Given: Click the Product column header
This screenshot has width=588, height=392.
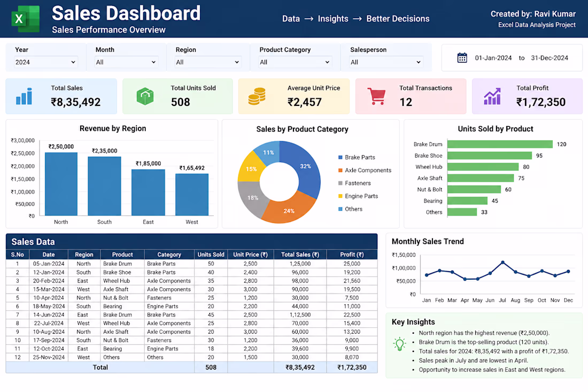Looking at the screenshot, I should [x=122, y=255].
